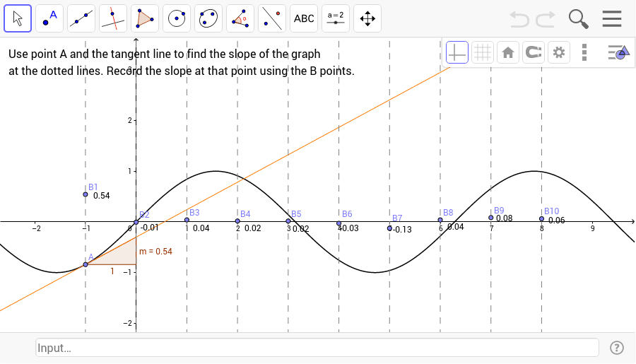Select the Reflect about Line tool
This screenshot has width=636, height=364.
tap(272, 18)
